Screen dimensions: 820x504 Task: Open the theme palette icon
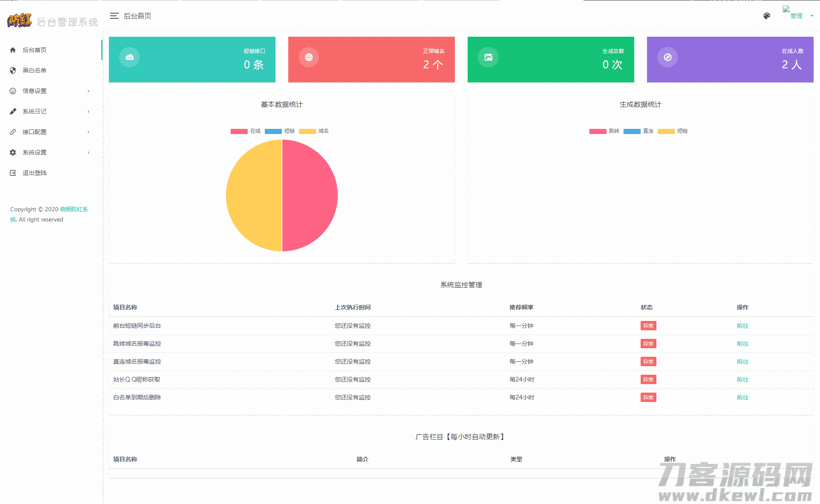tap(767, 16)
